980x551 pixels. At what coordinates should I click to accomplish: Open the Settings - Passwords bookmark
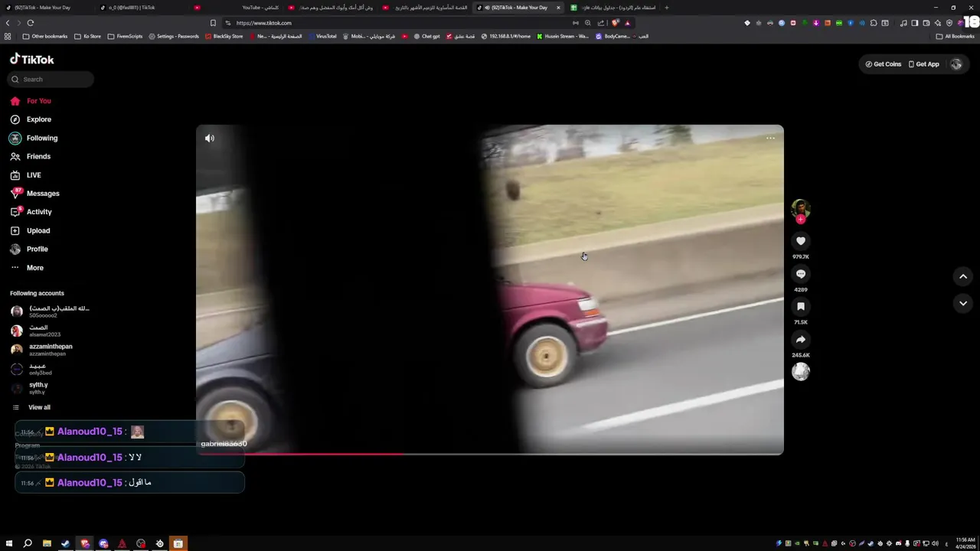pos(174,36)
